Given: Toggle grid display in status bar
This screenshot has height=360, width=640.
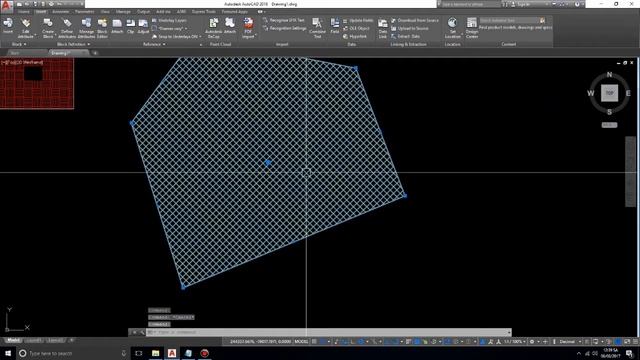Looking at the screenshot, I should [314, 342].
